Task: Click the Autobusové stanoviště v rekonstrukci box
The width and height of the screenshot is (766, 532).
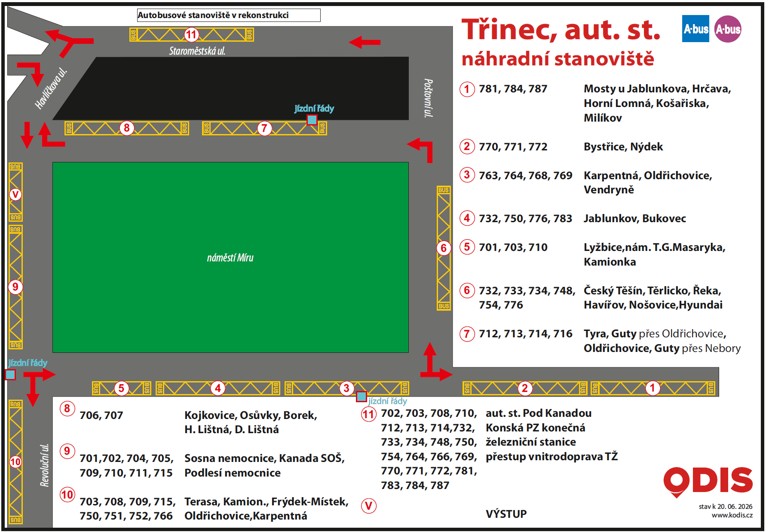Action: (x=229, y=15)
